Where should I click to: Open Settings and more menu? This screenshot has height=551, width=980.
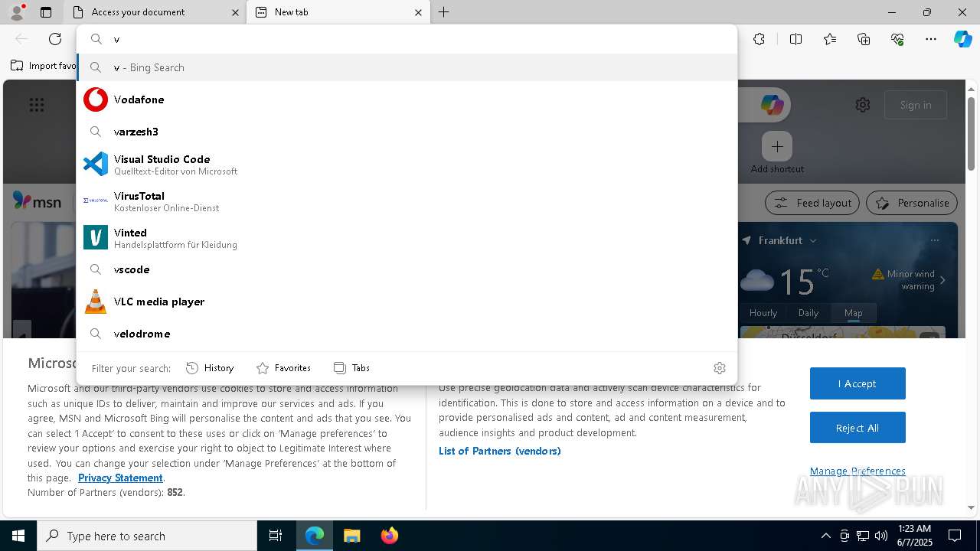click(931, 39)
